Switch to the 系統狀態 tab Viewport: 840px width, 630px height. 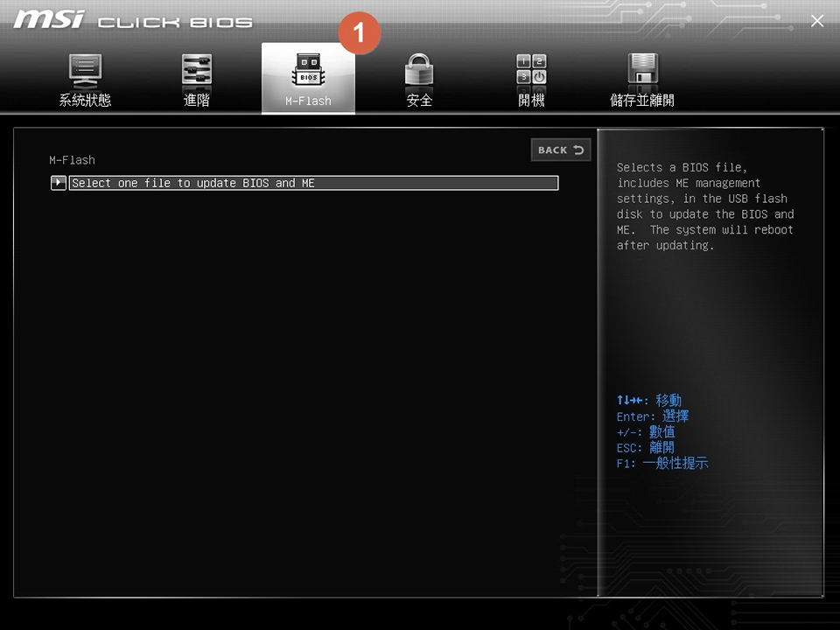(84, 100)
